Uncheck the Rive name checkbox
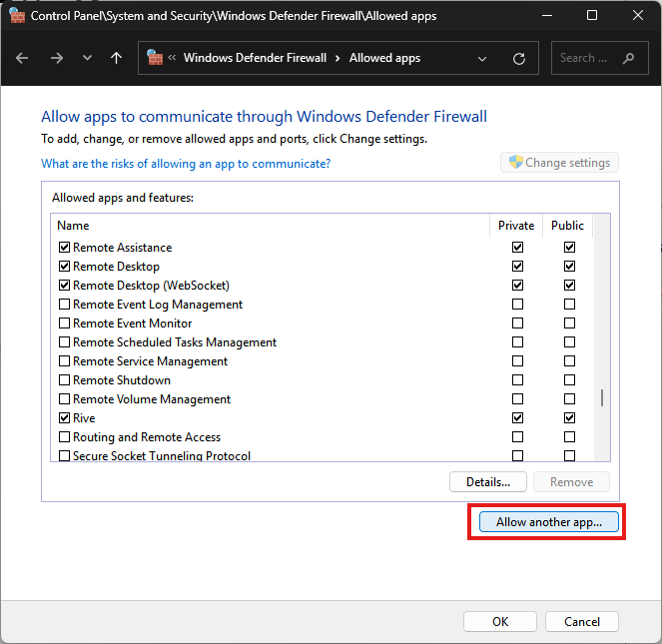 [x=64, y=418]
